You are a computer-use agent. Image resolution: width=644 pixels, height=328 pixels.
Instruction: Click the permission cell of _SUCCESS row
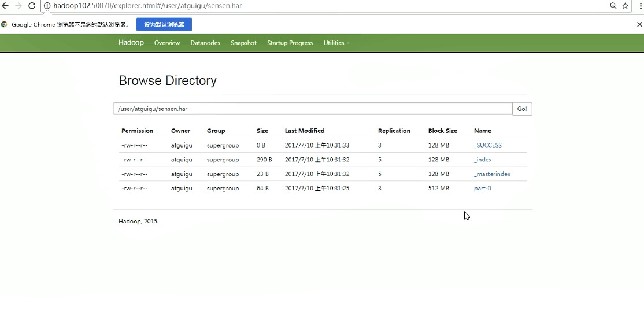coord(134,145)
